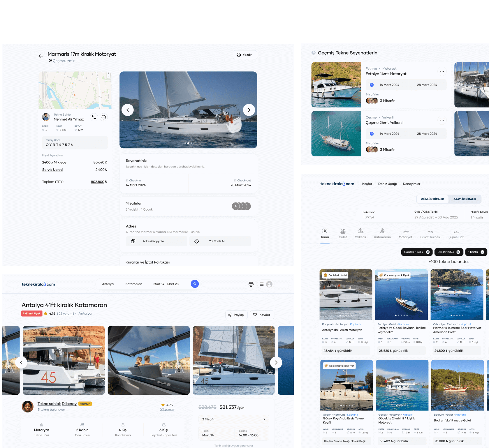Click the Yazdır print button
This screenshot has width=489, height=448.
coord(245,55)
